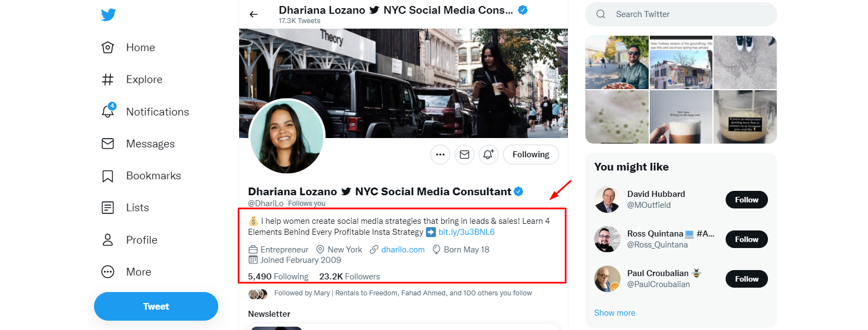Screen dimensions: 868x330
Task: Open the latte art photo thumbnail
Action: [x=681, y=117]
